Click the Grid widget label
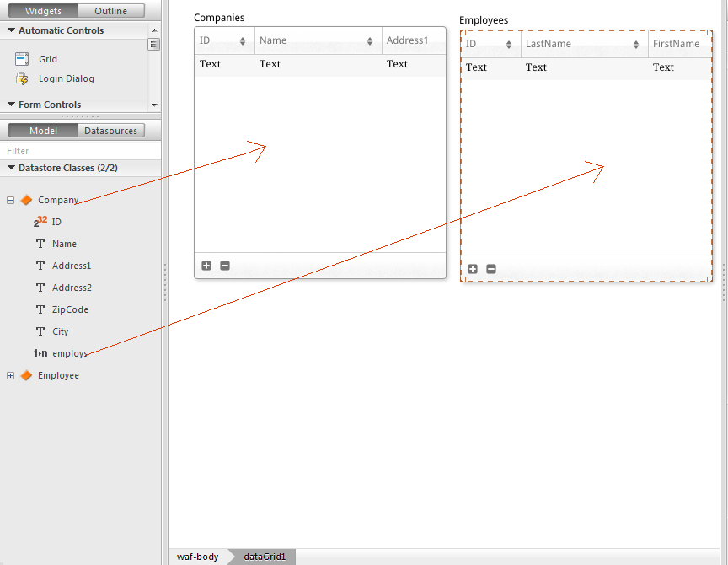The height and width of the screenshot is (565, 728). pyautogui.click(x=48, y=59)
